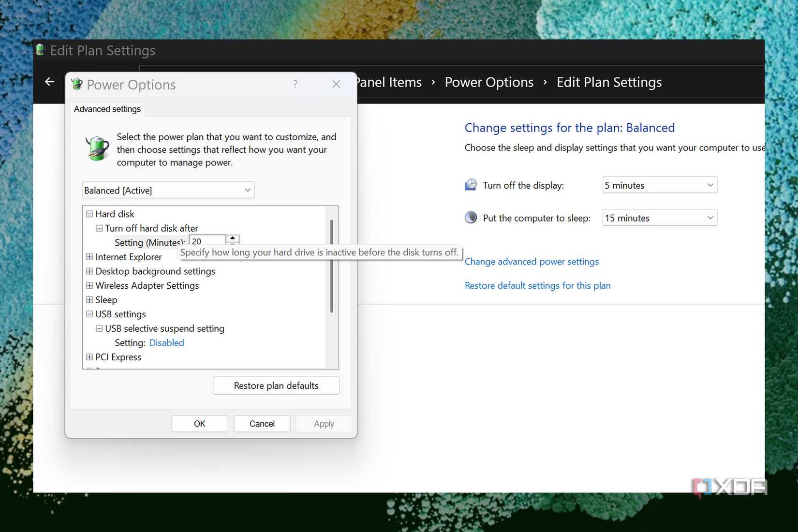Open the Turn off the display dropdown
Image resolution: width=798 pixels, height=532 pixels.
coord(660,185)
